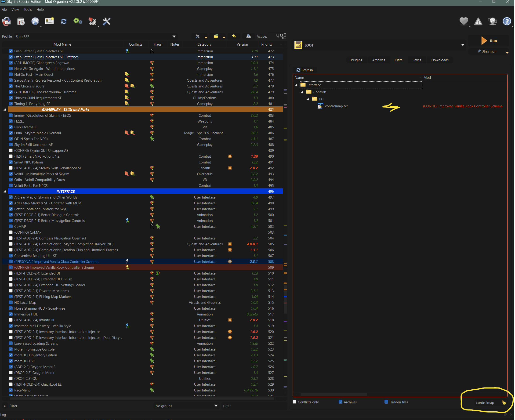Click the Restore Backup undo arrow

tap(234, 36)
